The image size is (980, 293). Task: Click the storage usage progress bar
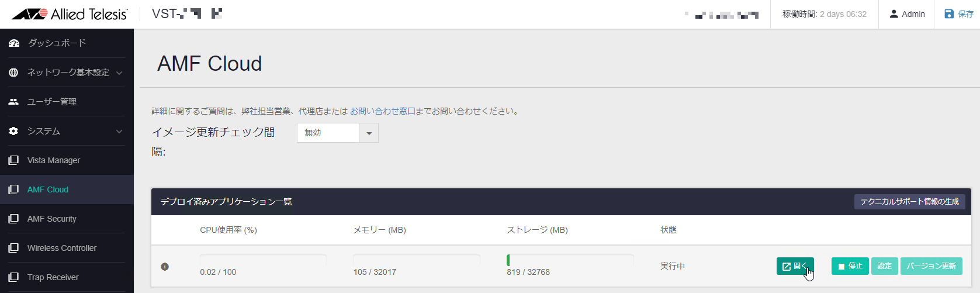(x=570, y=260)
